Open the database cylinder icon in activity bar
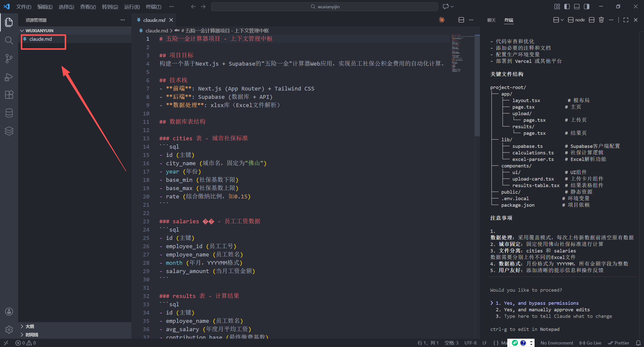 point(9,113)
